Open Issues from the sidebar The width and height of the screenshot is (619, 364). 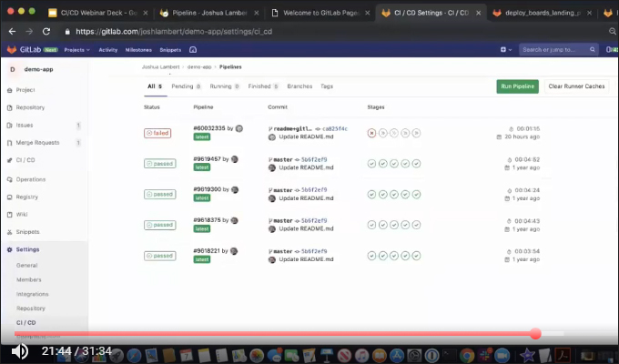pyautogui.click(x=25, y=125)
